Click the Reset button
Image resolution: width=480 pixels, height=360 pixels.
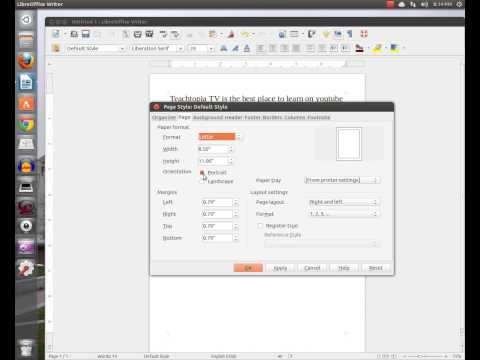pos(376,268)
